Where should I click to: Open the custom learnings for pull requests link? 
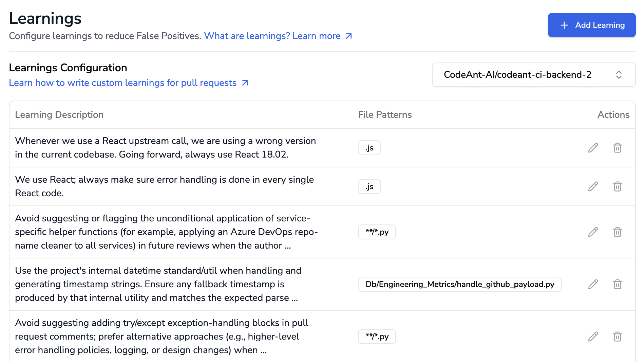[x=129, y=83]
